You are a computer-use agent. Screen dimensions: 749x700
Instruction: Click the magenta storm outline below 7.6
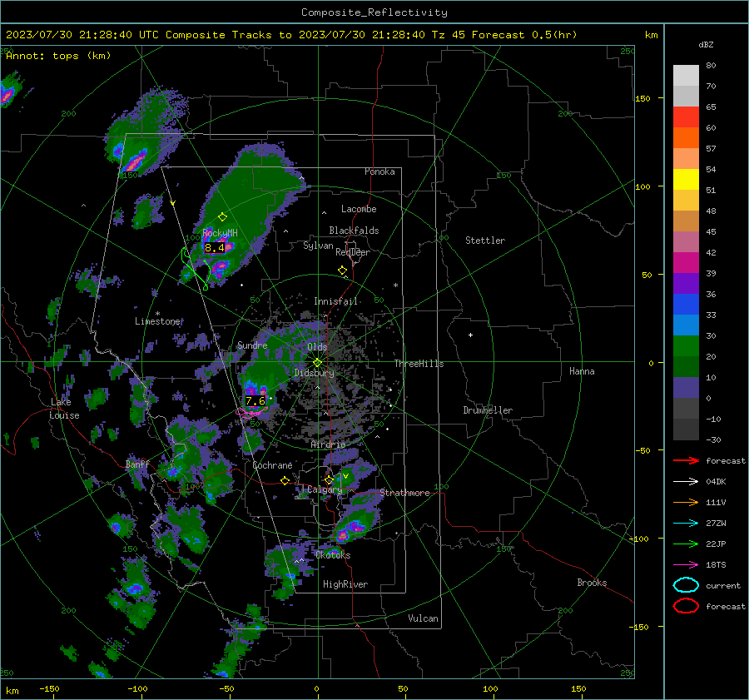[251, 412]
